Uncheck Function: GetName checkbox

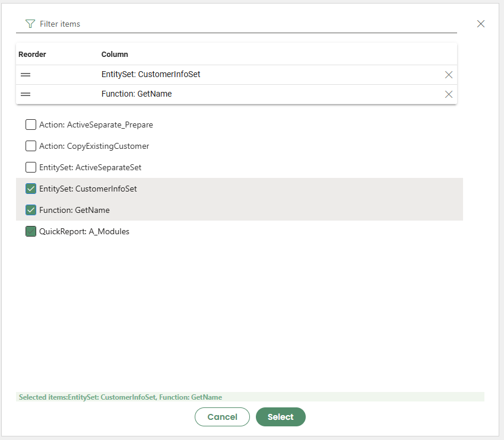click(x=31, y=210)
